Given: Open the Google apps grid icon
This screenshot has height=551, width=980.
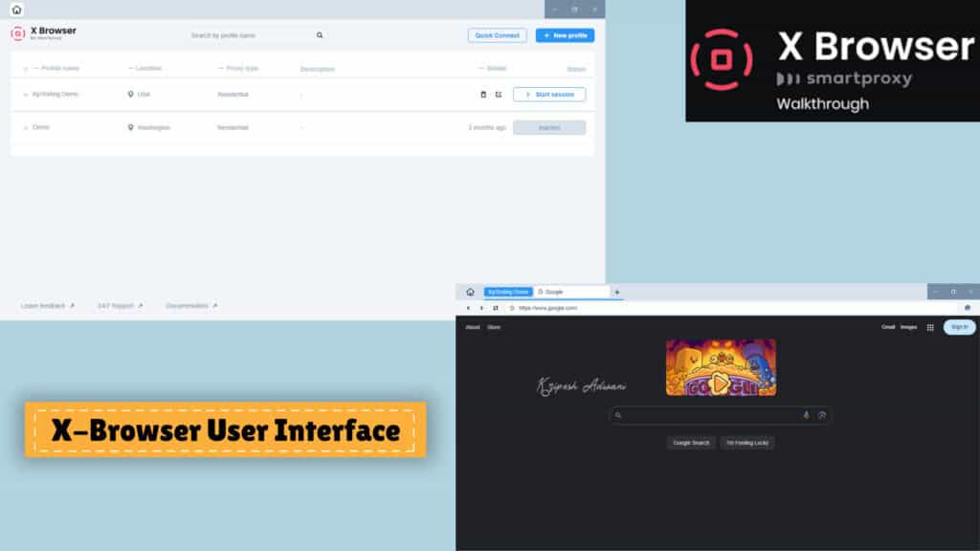Looking at the screenshot, I should click(x=929, y=327).
